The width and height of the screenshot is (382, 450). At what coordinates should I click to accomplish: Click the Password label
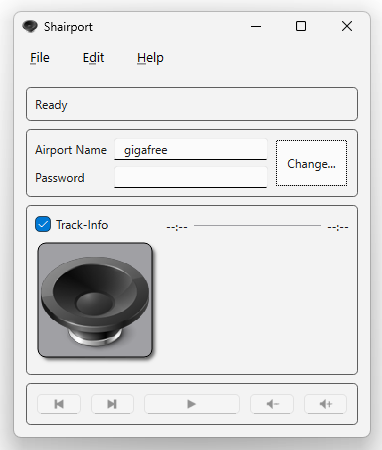pyautogui.click(x=60, y=178)
